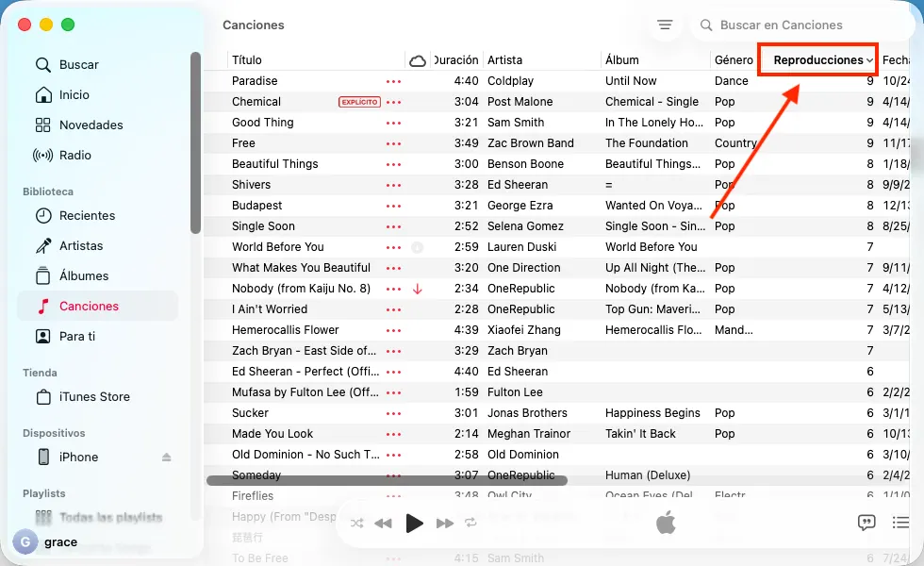Download Nobody (from Kaiju No. 8)

click(417, 289)
